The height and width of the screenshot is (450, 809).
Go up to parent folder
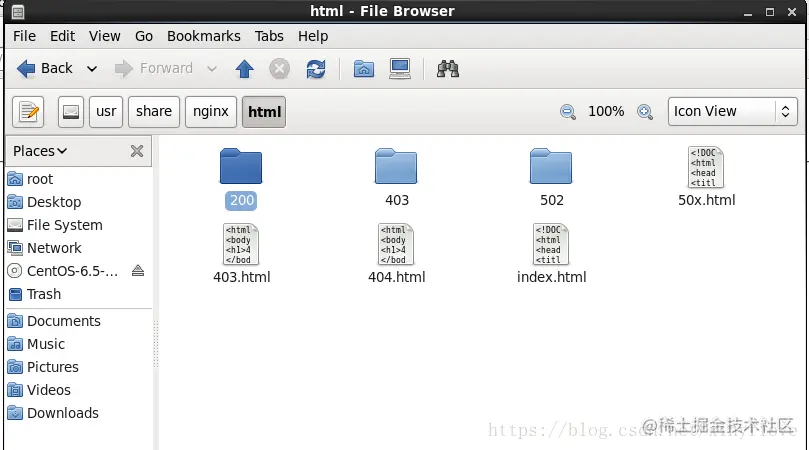(245, 69)
